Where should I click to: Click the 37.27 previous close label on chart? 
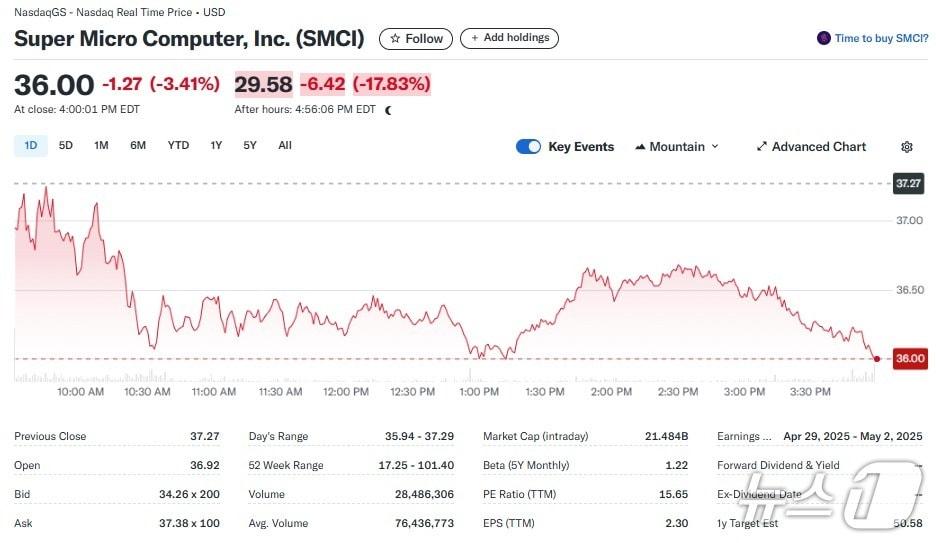[908, 184]
